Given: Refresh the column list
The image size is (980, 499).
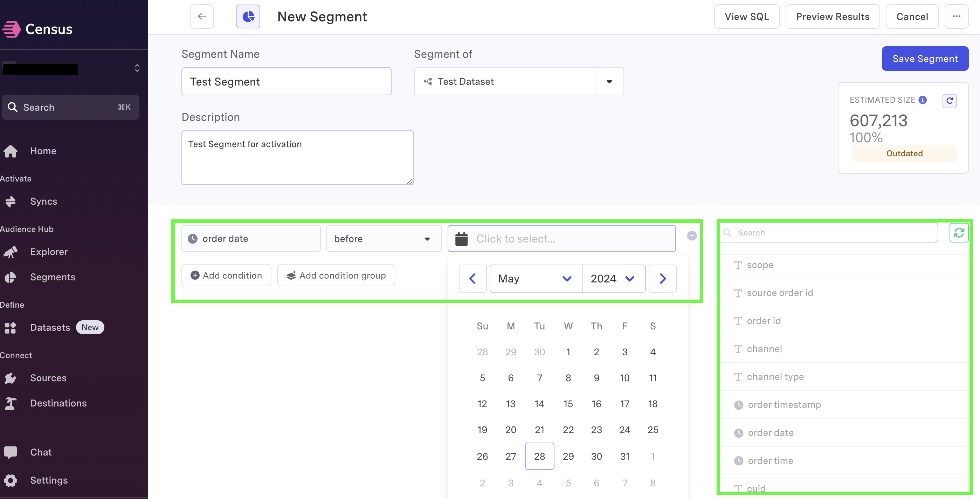Looking at the screenshot, I should point(959,233).
